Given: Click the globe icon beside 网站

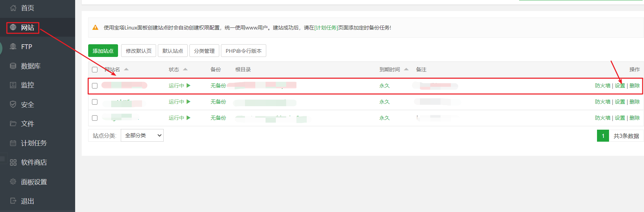Looking at the screenshot, I should coord(13,27).
